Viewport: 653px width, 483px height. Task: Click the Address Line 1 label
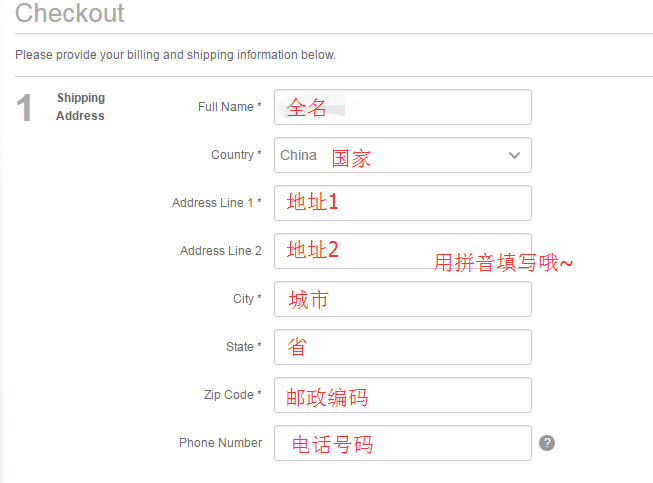pyautogui.click(x=217, y=203)
